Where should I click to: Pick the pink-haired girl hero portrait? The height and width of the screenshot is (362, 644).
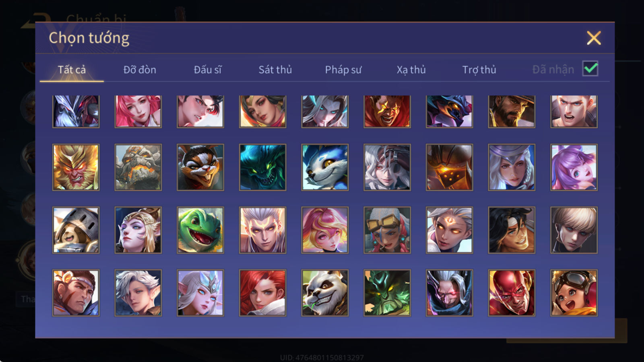click(138, 111)
